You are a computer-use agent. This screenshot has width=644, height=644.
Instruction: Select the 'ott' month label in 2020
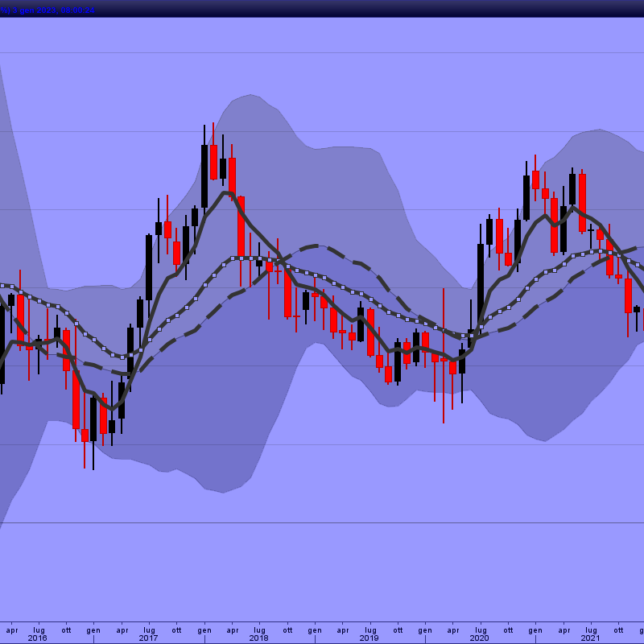click(507, 630)
